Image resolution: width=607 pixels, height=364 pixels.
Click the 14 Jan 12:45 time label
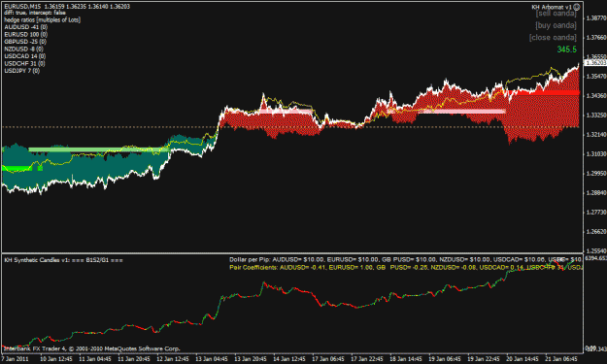[289, 358]
